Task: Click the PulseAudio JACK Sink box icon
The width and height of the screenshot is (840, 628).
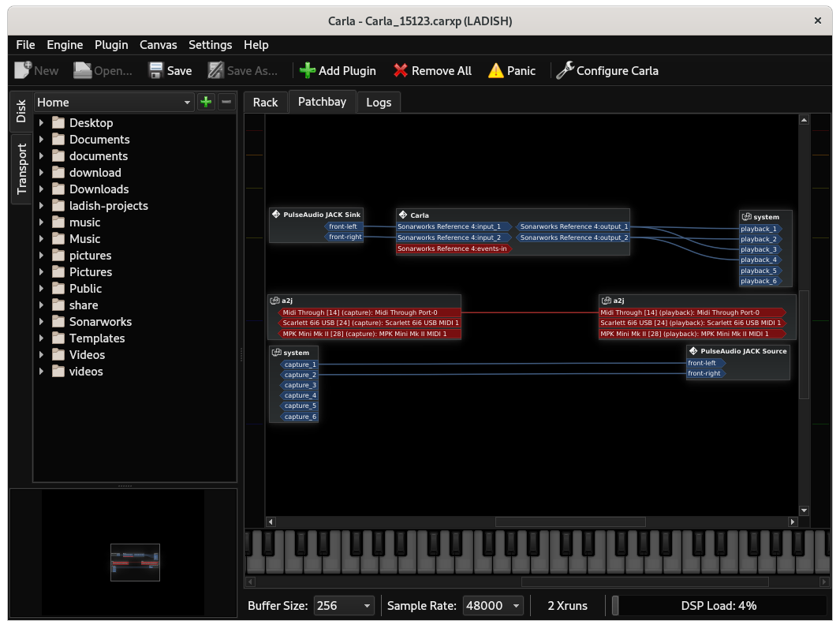Action: [x=276, y=214]
